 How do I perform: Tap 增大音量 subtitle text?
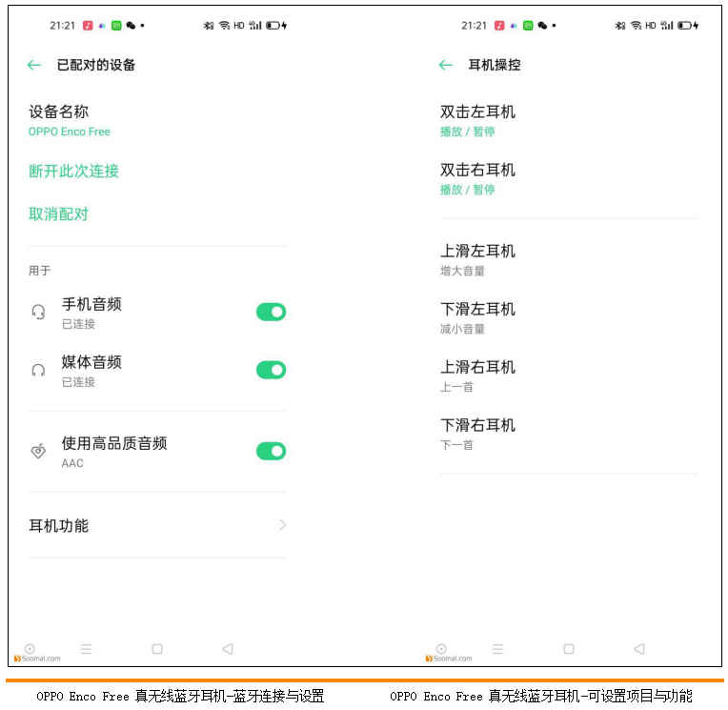point(462,272)
